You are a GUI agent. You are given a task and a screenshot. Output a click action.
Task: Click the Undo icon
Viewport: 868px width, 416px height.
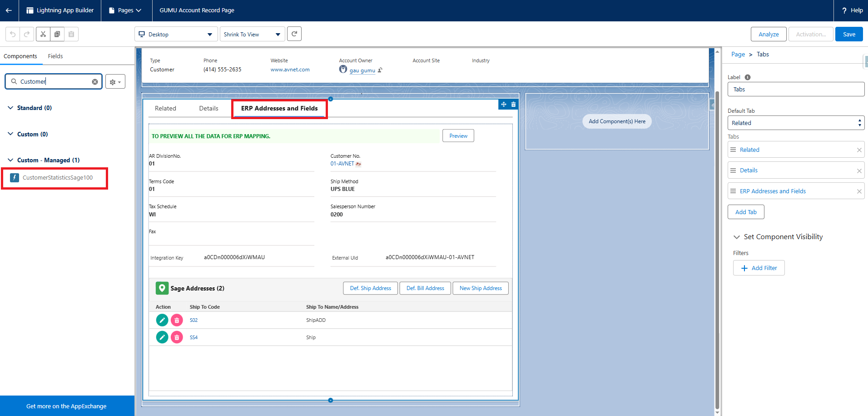coord(13,34)
